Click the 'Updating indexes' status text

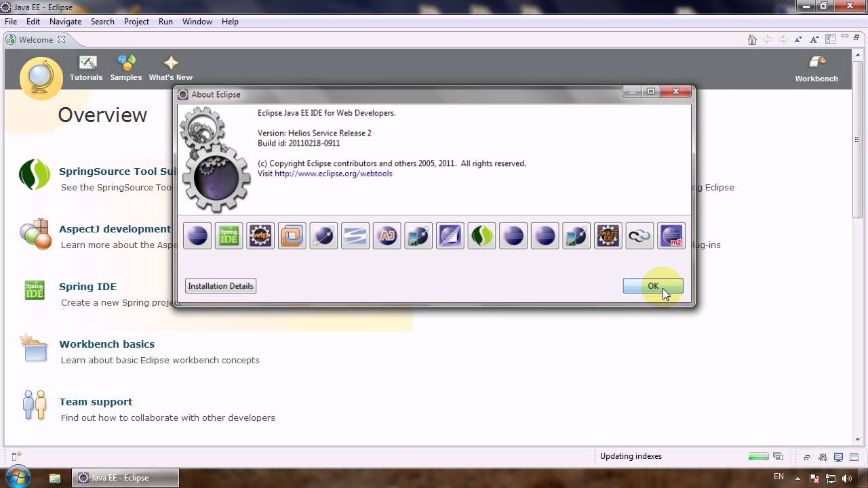pos(631,456)
